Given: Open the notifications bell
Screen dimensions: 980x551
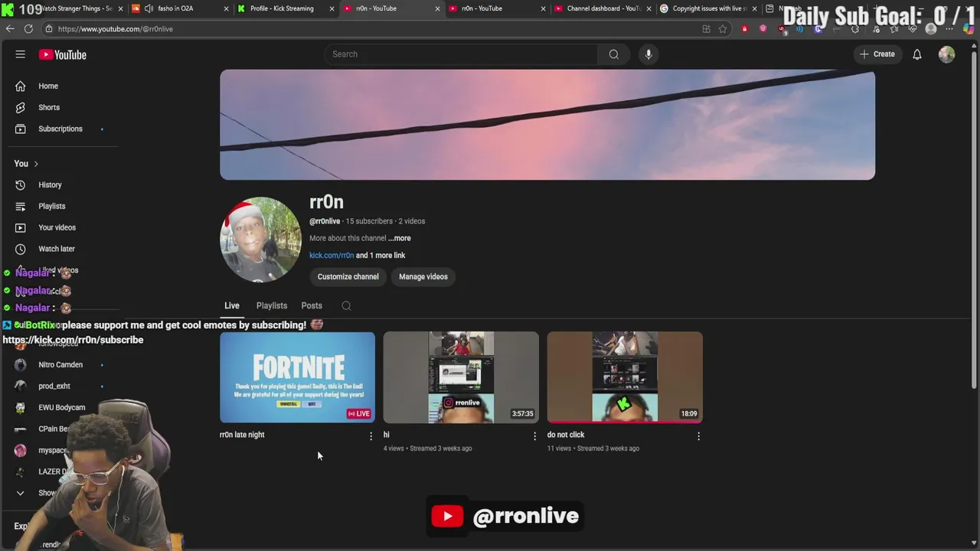Looking at the screenshot, I should (916, 54).
